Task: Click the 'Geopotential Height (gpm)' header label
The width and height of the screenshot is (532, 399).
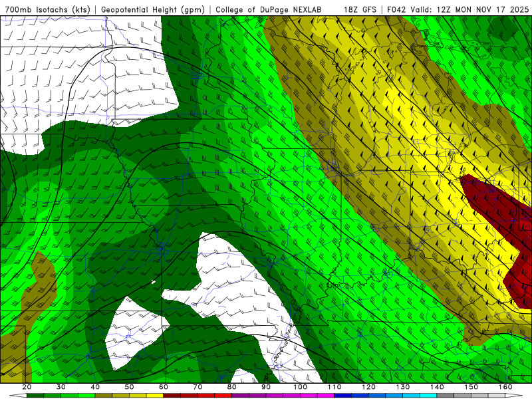Action: click(153, 9)
